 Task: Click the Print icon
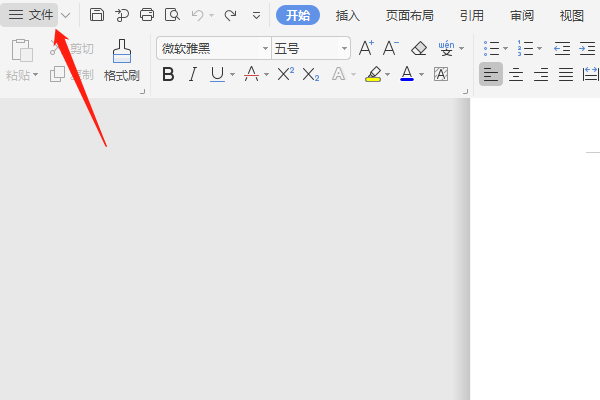click(147, 15)
